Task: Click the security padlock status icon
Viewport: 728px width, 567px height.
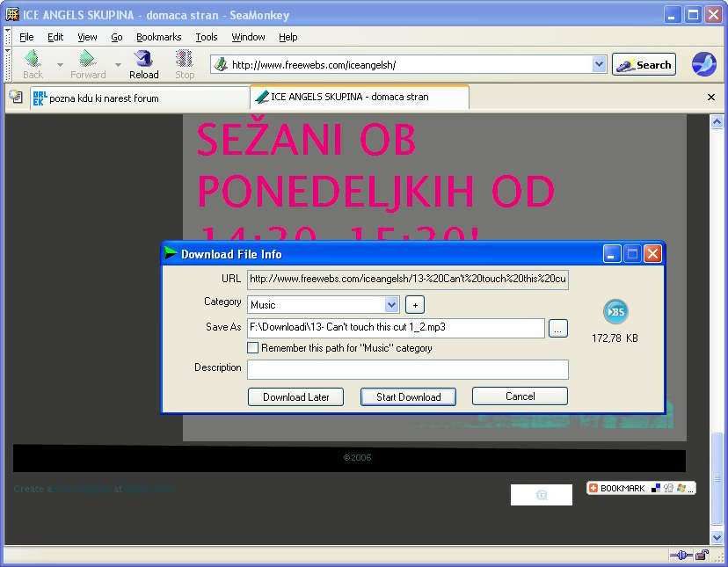Action: pos(702,555)
